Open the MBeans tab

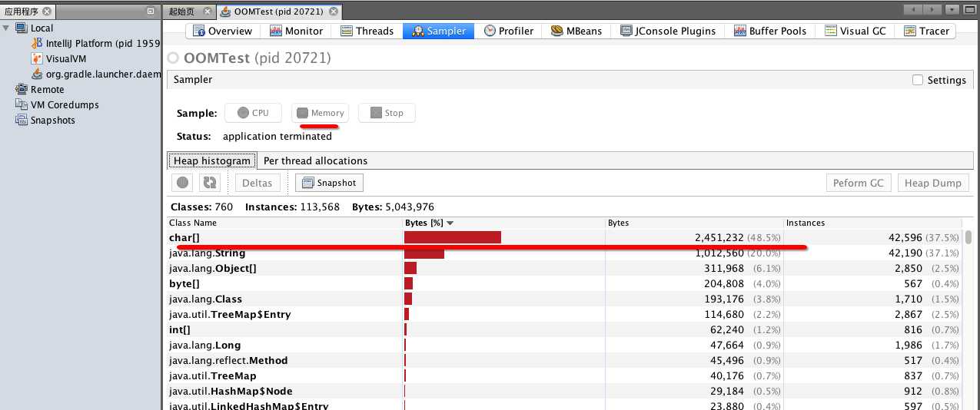[x=576, y=31]
